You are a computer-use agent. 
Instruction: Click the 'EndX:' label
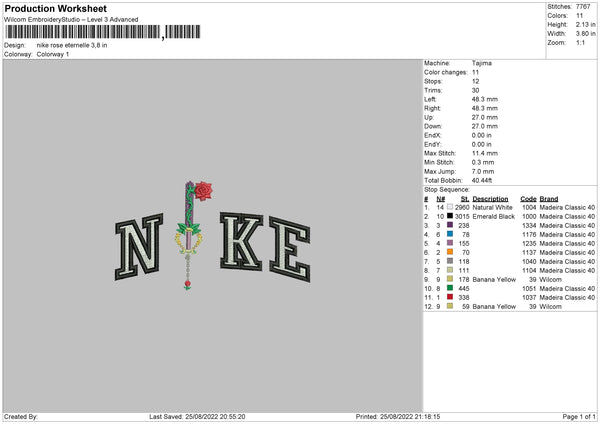tap(432, 135)
